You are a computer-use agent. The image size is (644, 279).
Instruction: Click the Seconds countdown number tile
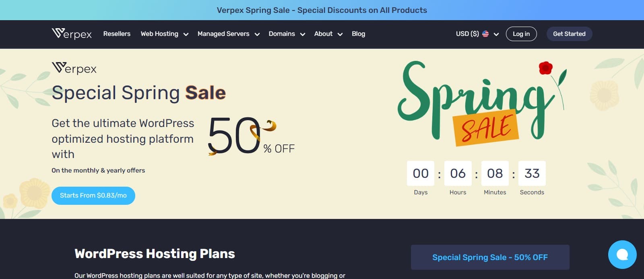click(532, 173)
